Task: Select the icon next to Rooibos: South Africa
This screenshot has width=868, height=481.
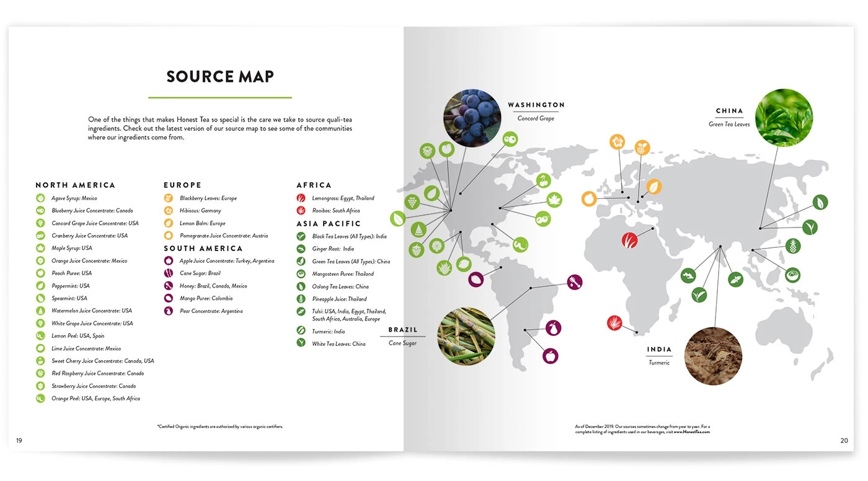Action: pyautogui.click(x=301, y=211)
